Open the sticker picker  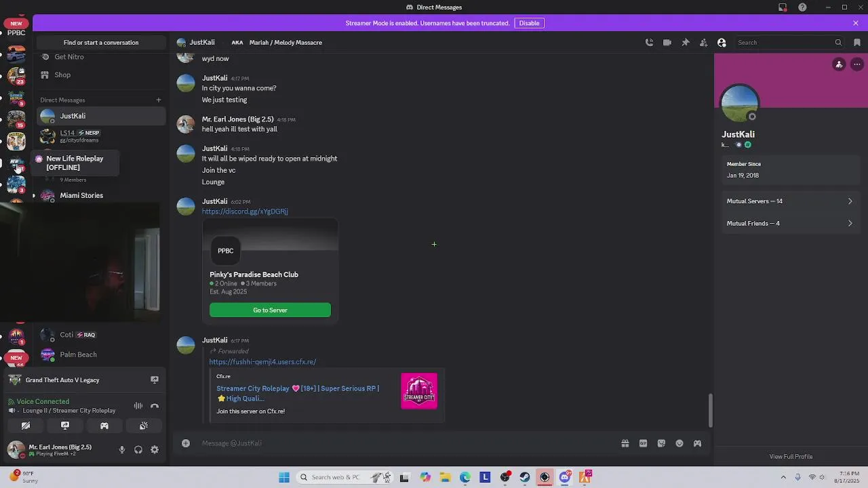point(661,443)
